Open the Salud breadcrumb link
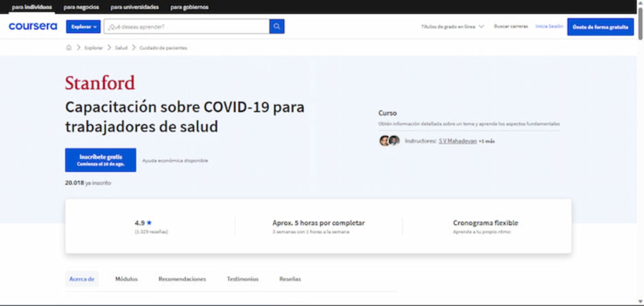Screen dimensions: 644x306 coord(121,48)
